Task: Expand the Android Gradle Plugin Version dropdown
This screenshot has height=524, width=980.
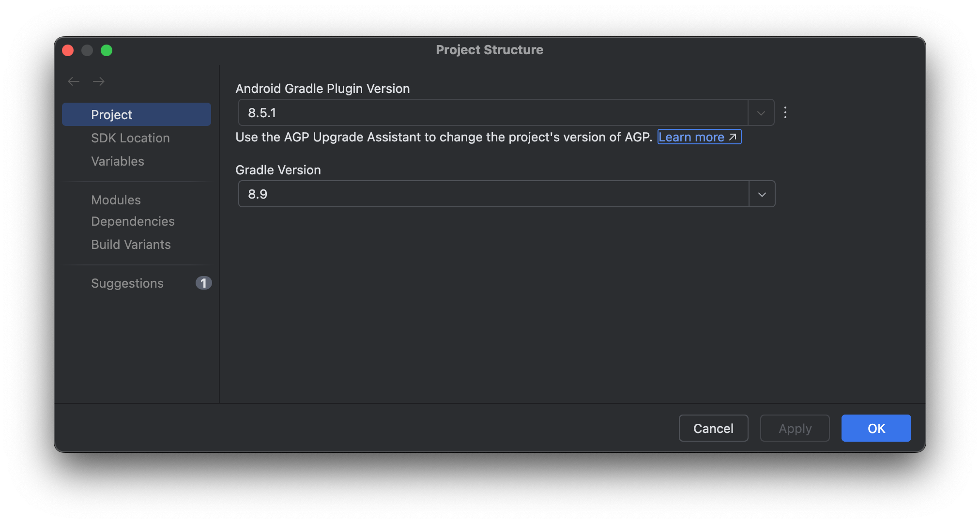Action: [761, 113]
